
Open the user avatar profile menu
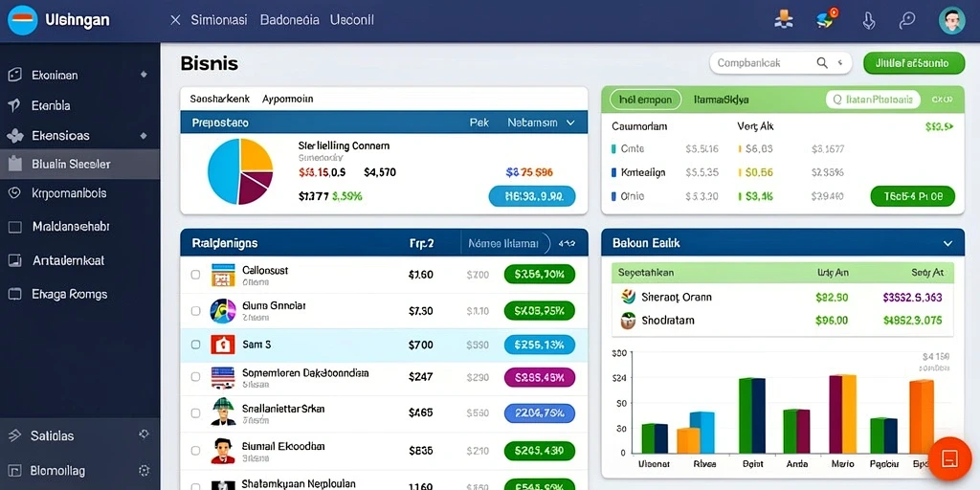(951, 21)
